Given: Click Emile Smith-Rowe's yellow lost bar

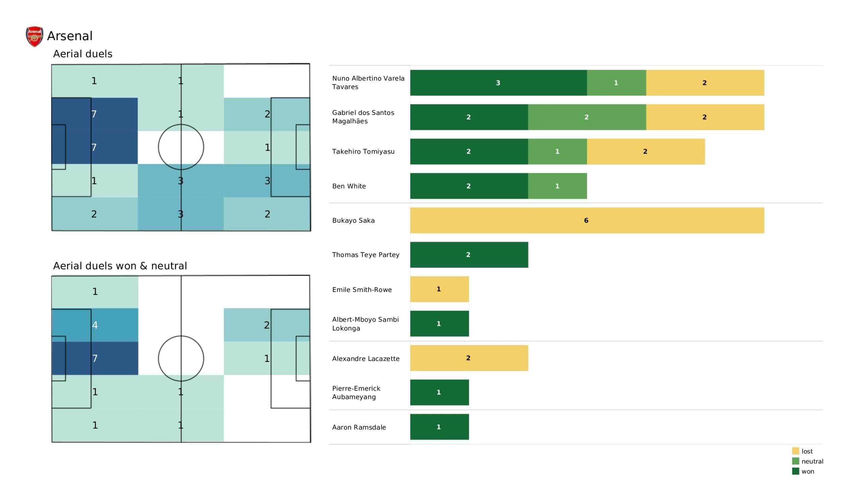Looking at the screenshot, I should coord(439,289).
